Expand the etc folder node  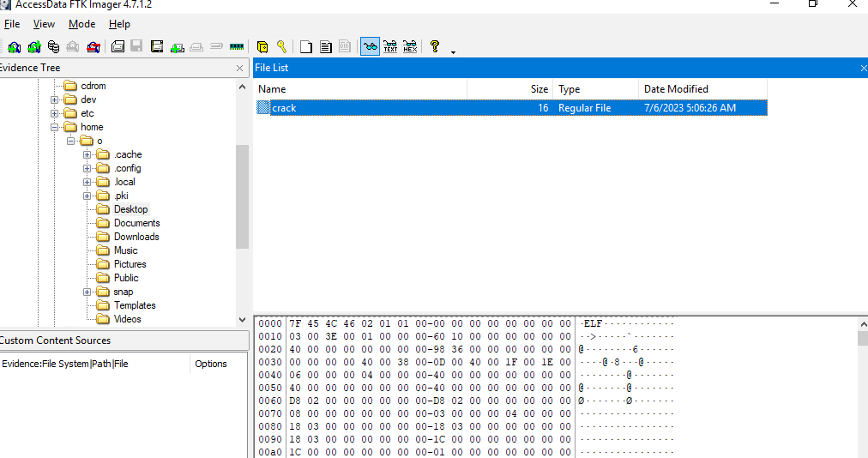pos(54,113)
